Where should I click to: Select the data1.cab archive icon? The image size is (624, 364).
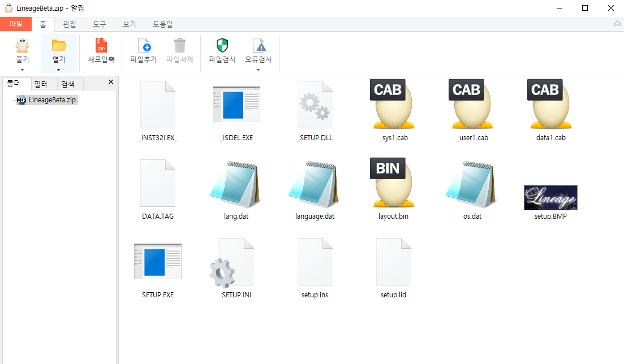(x=551, y=104)
